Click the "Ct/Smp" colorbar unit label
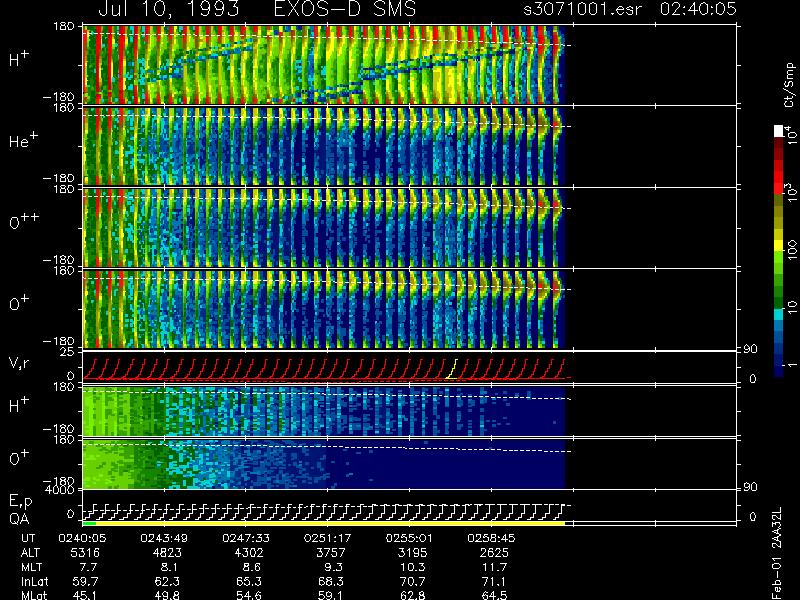Screen dimensions: 800x600 [x=789, y=85]
